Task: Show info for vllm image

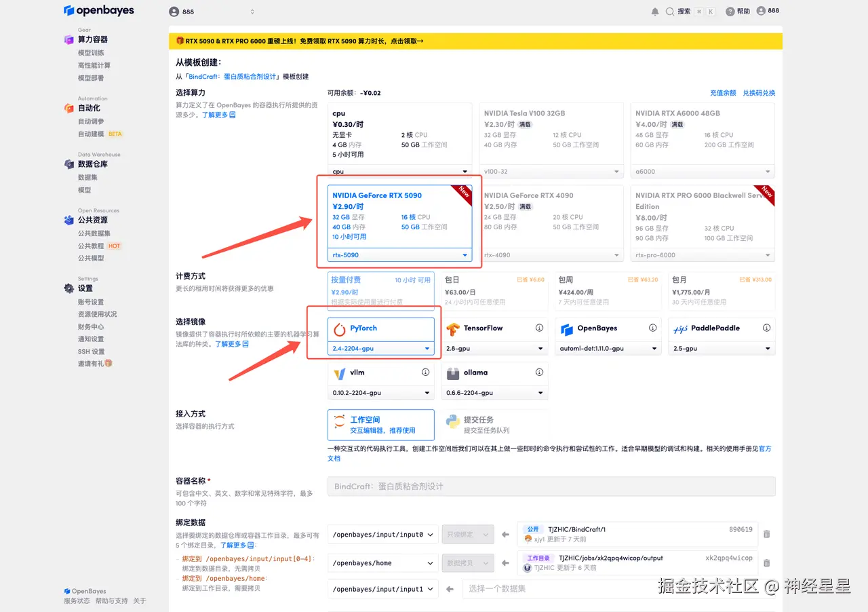Action: click(x=426, y=372)
